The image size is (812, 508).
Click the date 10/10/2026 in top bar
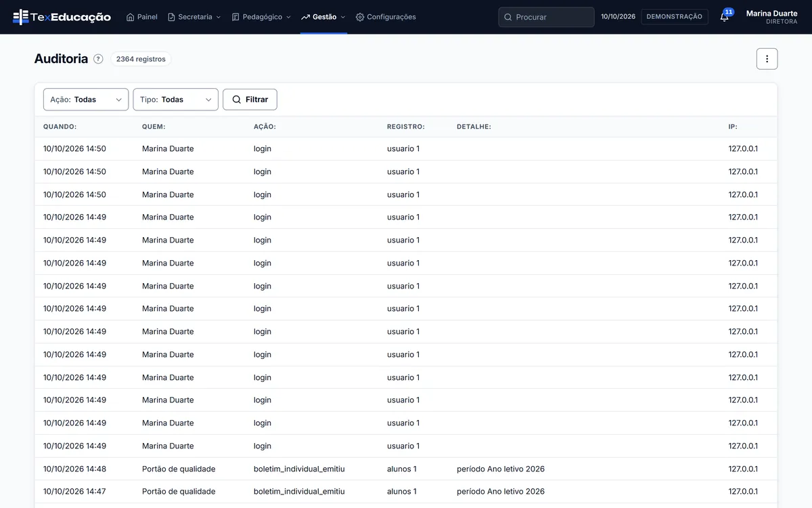coord(618,17)
